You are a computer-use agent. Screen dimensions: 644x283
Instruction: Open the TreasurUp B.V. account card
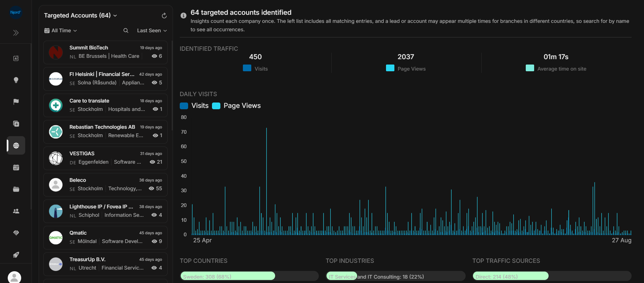(x=105, y=264)
